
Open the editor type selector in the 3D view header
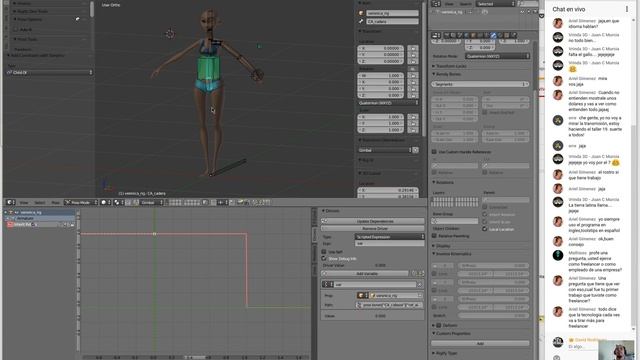click(x=11, y=202)
